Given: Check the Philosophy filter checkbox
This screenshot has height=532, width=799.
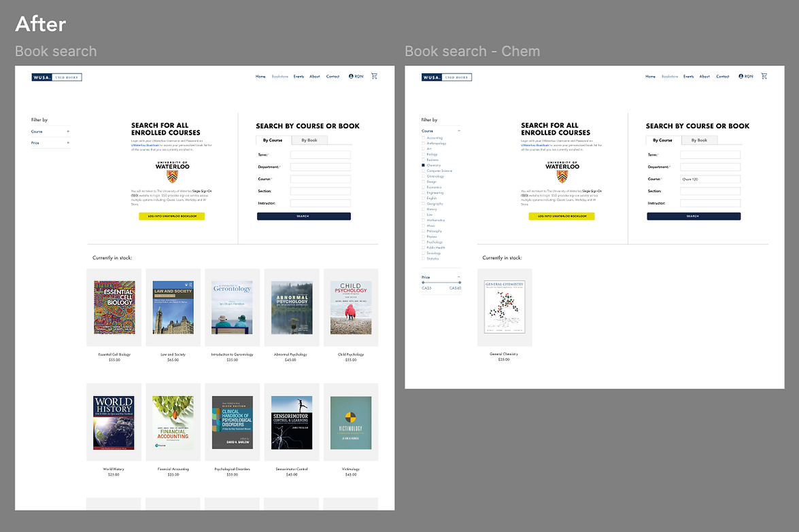Looking at the screenshot, I should pos(423,231).
